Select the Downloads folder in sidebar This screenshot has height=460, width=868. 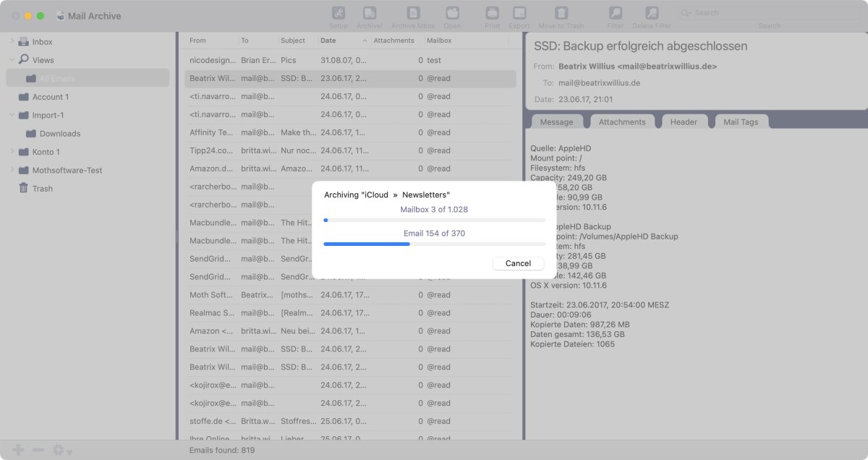pos(59,134)
